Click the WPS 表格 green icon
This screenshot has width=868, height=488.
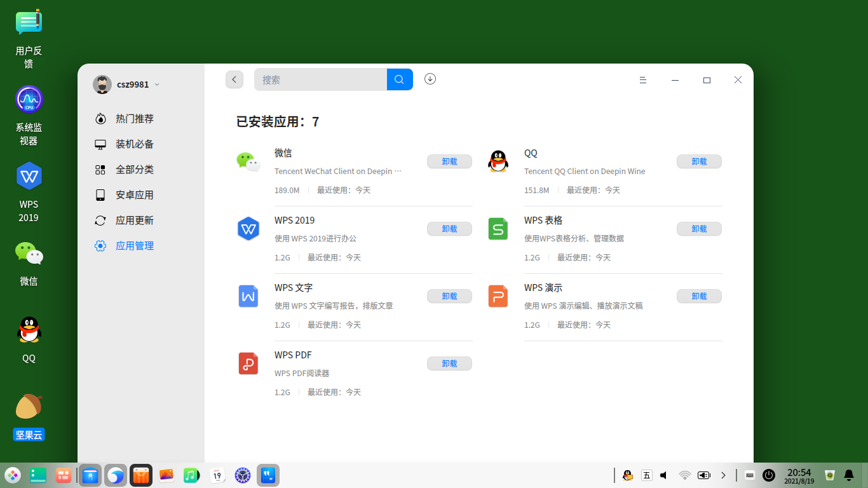pyautogui.click(x=498, y=229)
